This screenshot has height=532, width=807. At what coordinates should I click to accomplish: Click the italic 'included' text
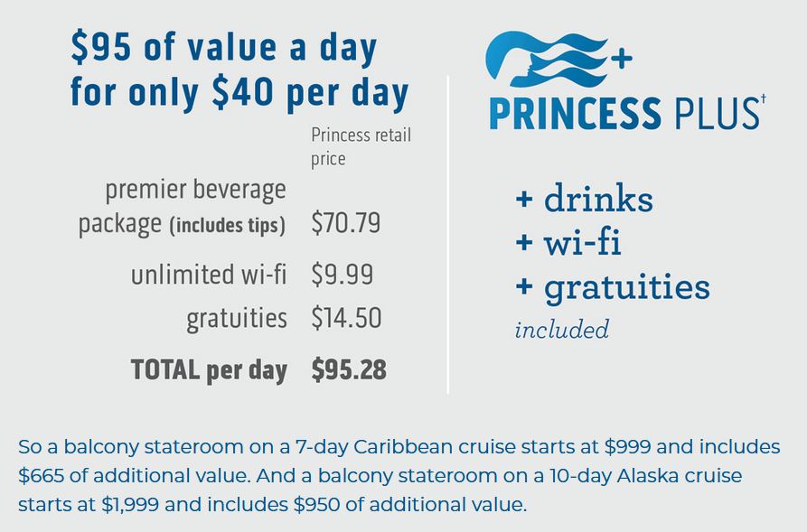pos(562,330)
